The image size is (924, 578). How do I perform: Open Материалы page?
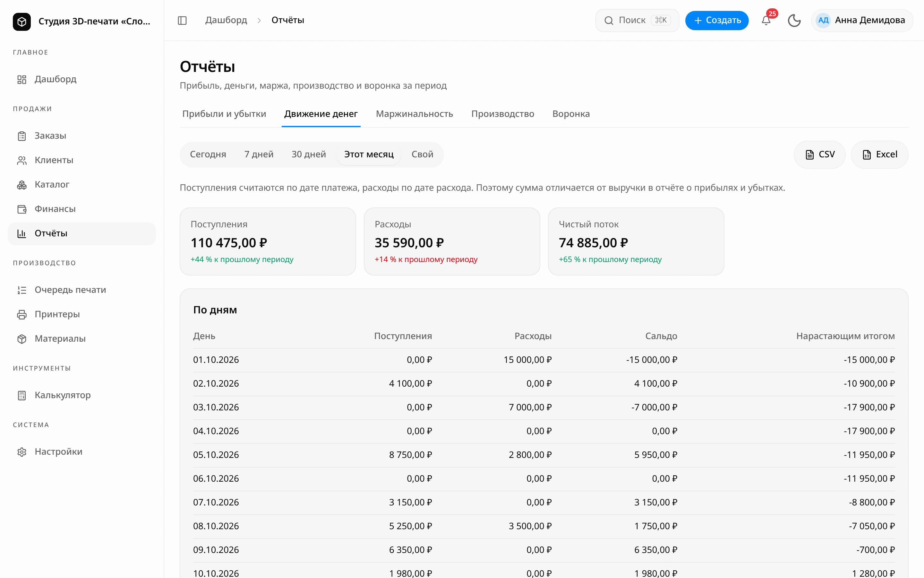pyautogui.click(x=82, y=339)
